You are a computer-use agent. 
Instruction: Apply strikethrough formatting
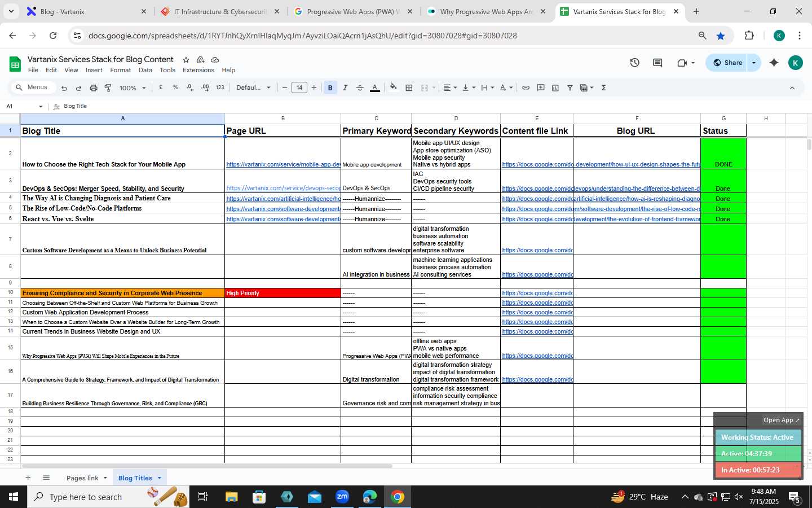pyautogui.click(x=360, y=87)
